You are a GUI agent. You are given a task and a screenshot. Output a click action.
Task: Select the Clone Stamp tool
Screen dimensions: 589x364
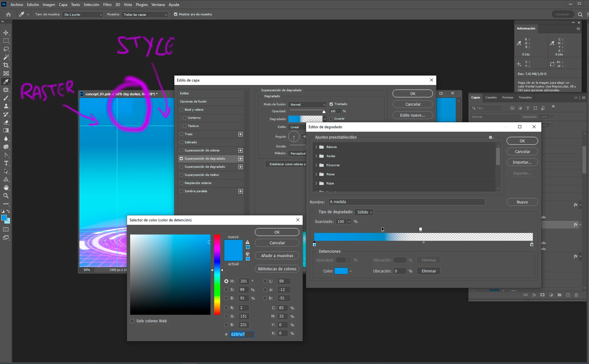click(6, 106)
